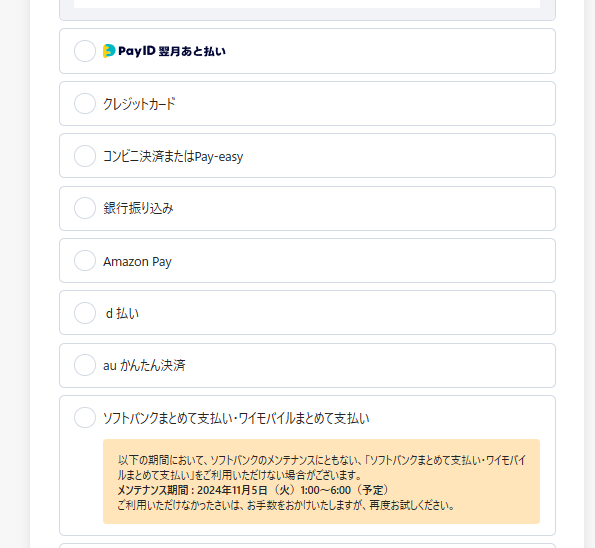This screenshot has height=548, width=595.
Task: Click the 銀行振り込み label text
Action: (x=138, y=208)
